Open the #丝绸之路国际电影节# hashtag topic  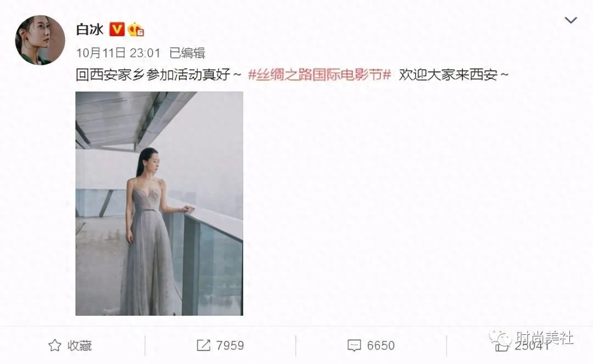click(x=320, y=75)
